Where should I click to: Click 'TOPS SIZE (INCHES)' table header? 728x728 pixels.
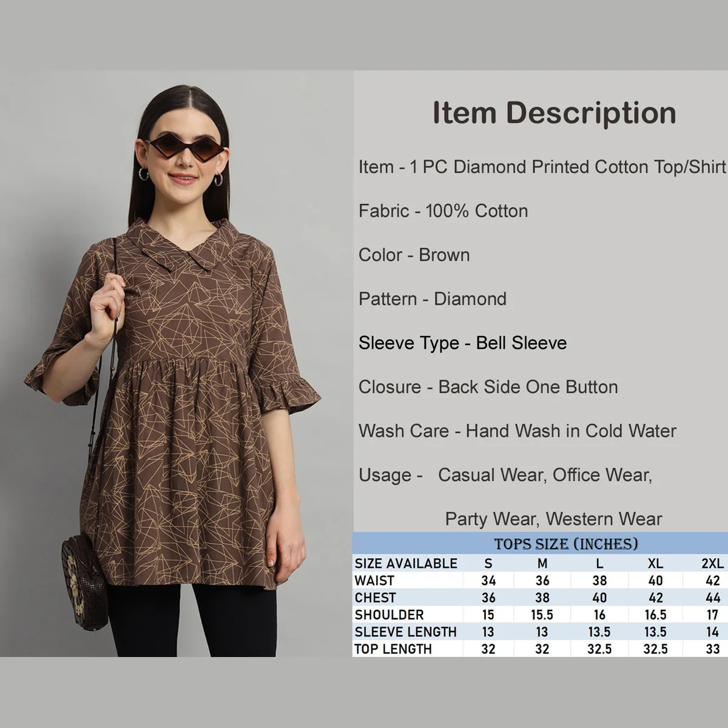[x=565, y=544]
